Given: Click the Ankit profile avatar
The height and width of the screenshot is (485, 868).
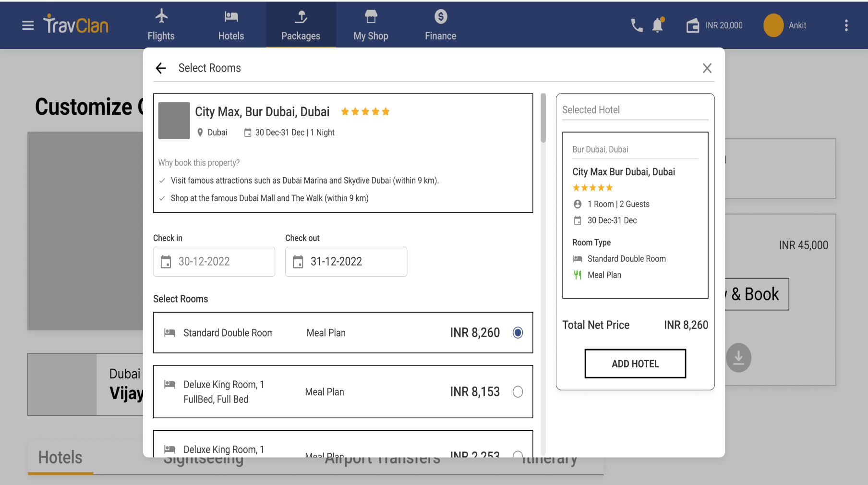Looking at the screenshot, I should (x=773, y=25).
